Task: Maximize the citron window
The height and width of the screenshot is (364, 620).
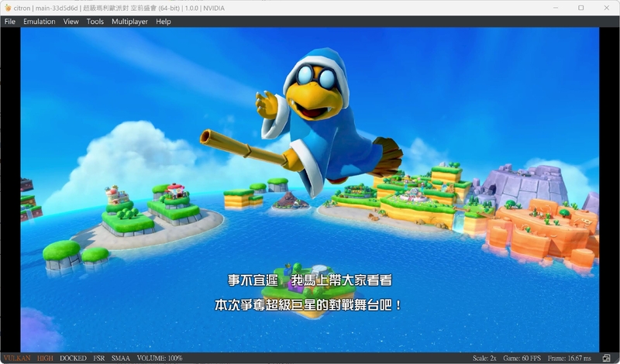Action: tap(580, 8)
